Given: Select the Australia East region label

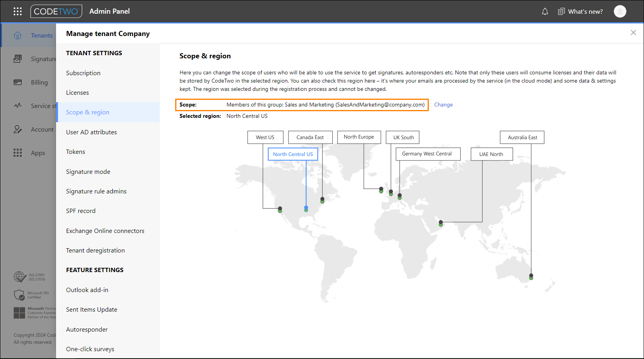Looking at the screenshot, I should pos(522,137).
